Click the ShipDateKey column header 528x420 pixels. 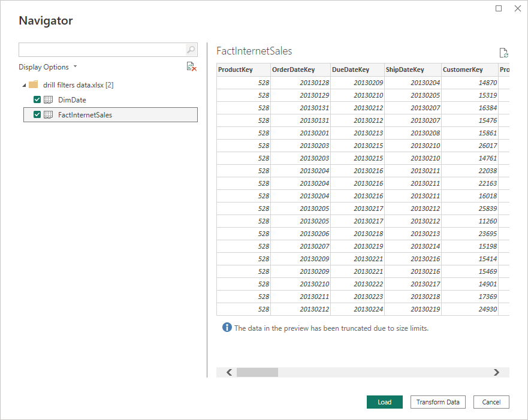(x=413, y=70)
